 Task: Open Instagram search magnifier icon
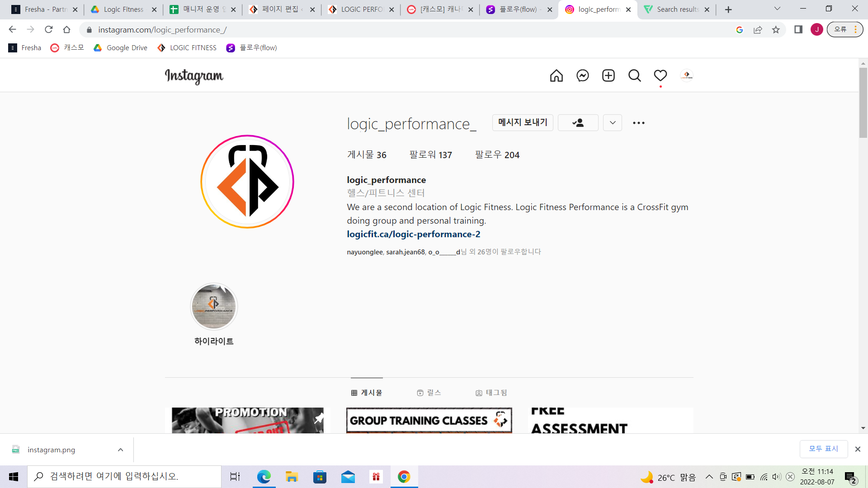[635, 75]
